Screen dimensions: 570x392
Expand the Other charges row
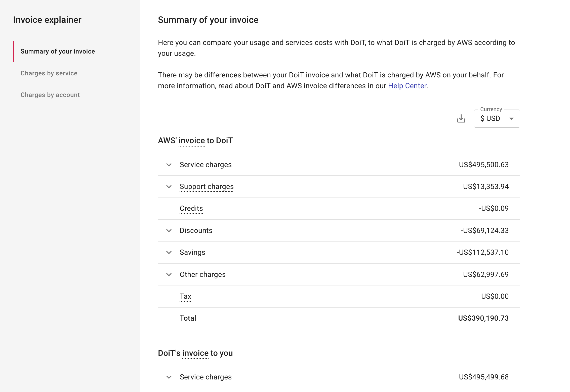pos(169,275)
